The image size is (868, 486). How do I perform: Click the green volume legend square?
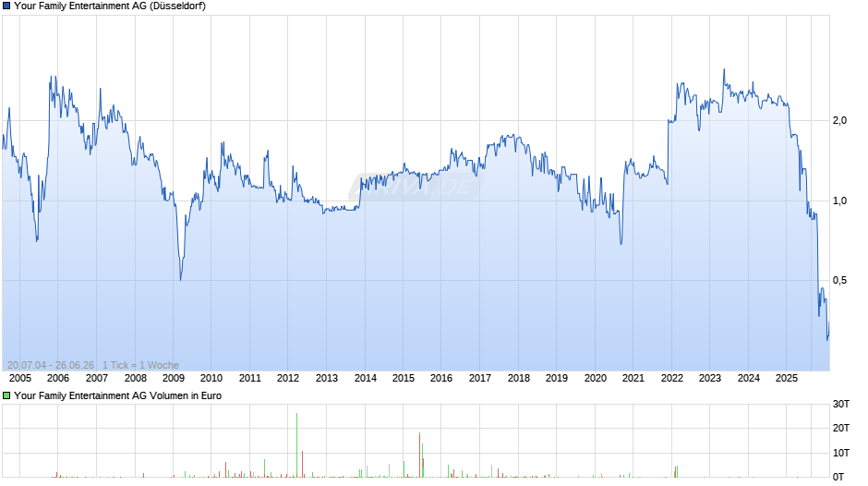point(6,395)
